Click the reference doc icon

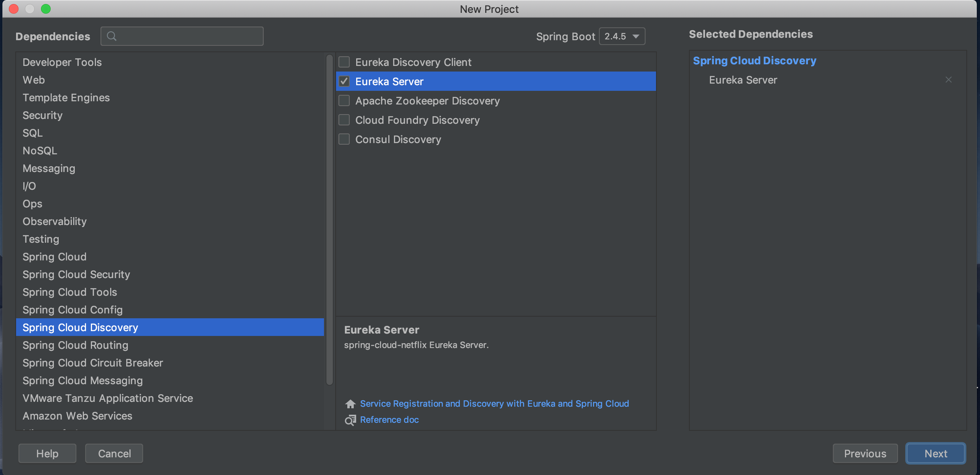(350, 420)
